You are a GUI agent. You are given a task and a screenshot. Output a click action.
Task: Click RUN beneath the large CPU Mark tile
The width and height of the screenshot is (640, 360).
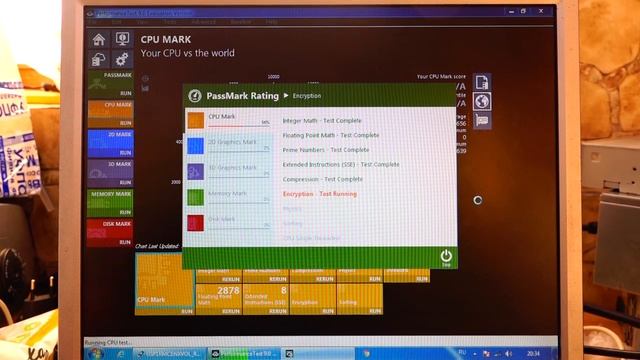187,311
